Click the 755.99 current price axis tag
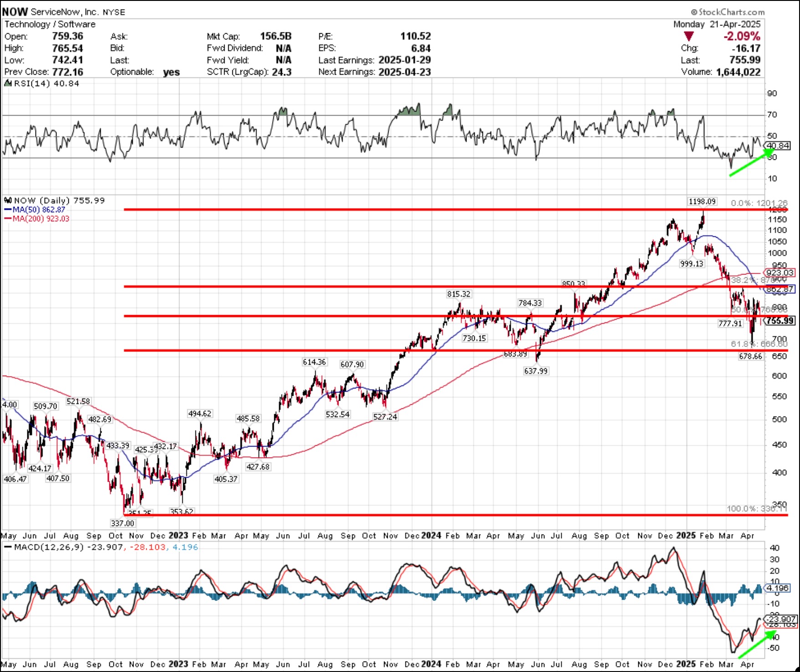The image size is (800, 672). pyautogui.click(x=779, y=321)
